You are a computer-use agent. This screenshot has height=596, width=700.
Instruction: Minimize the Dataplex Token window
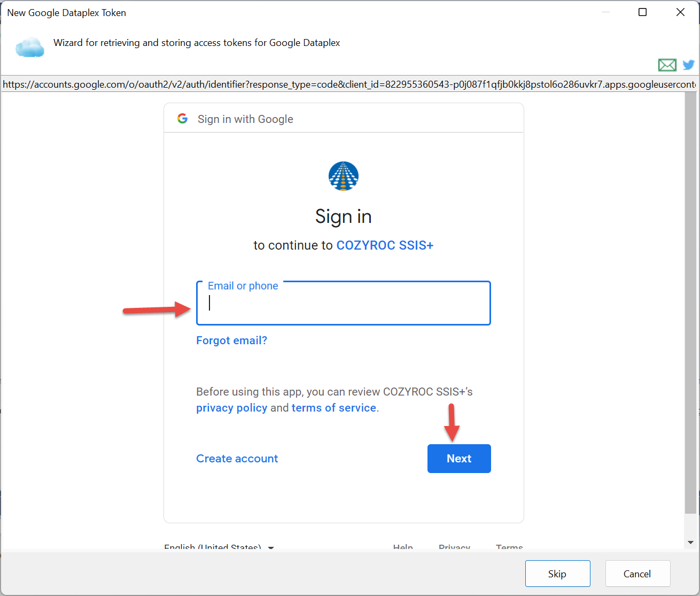[605, 12]
